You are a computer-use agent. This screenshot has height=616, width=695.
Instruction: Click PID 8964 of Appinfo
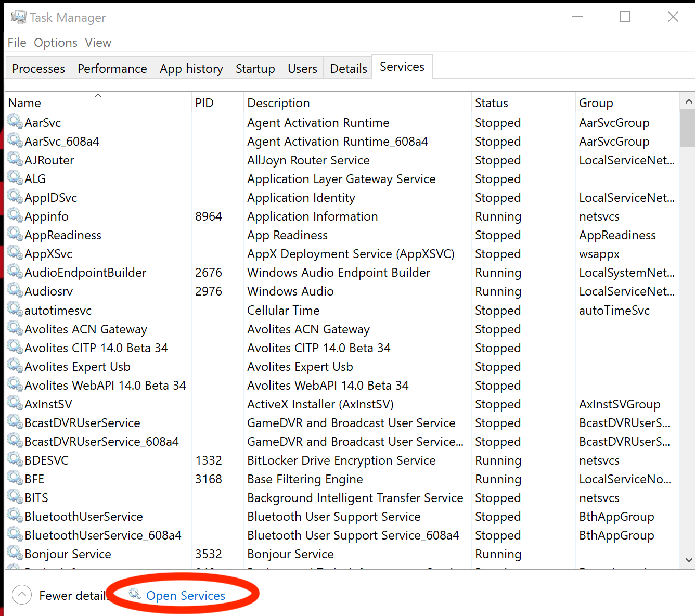pos(209,216)
